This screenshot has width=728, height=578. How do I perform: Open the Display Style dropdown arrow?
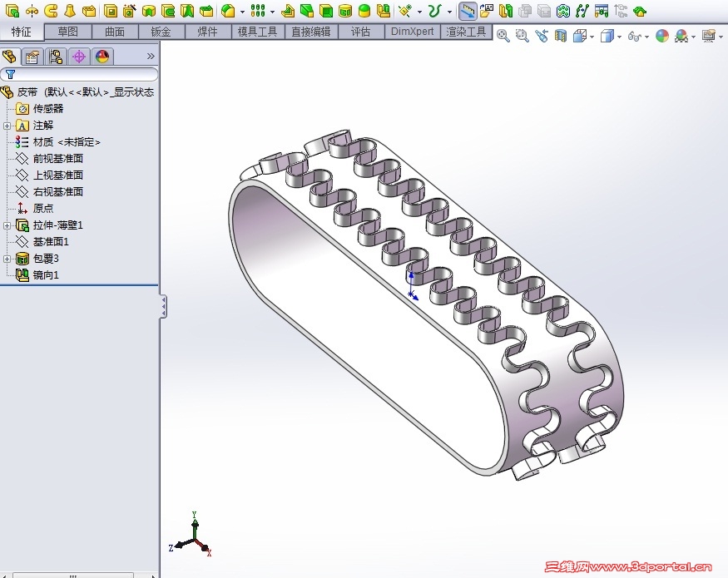click(619, 37)
